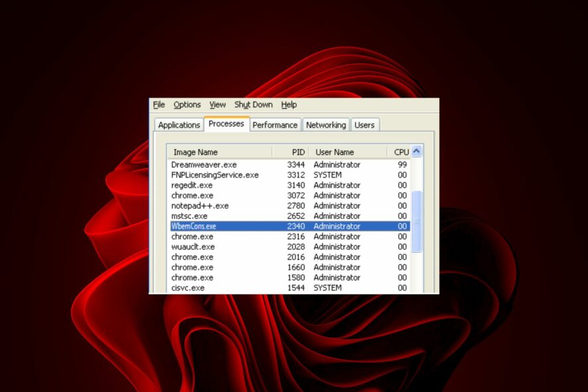Select chrome.exe with PID 1580
The width and height of the screenshot is (588, 392).
[x=289, y=278]
